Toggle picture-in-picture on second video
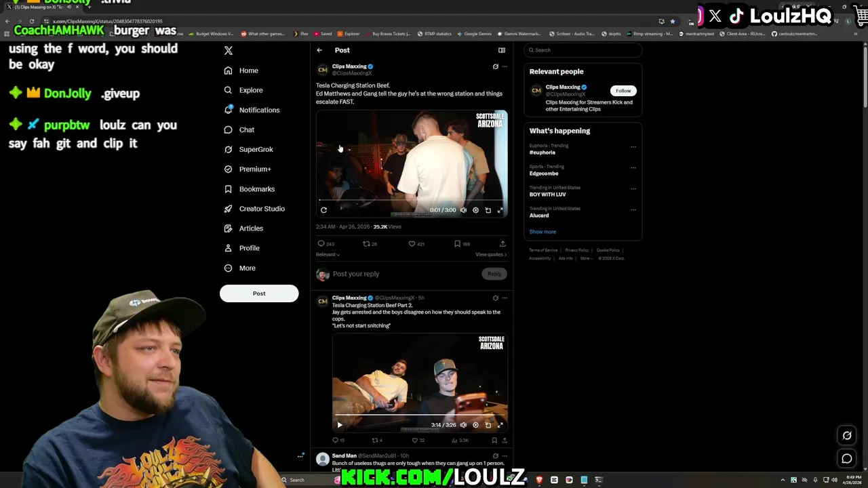Screen dimensions: 868x488 coord(488,425)
